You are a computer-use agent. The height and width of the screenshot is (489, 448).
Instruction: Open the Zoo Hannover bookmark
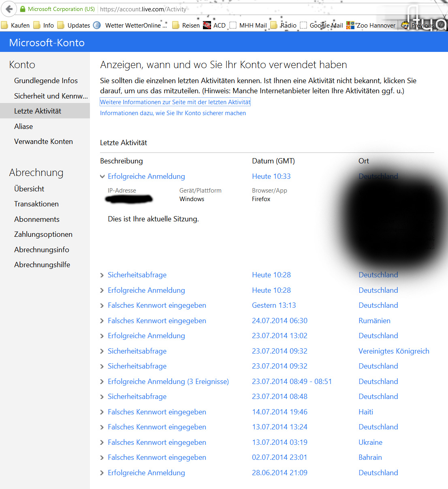371,25
